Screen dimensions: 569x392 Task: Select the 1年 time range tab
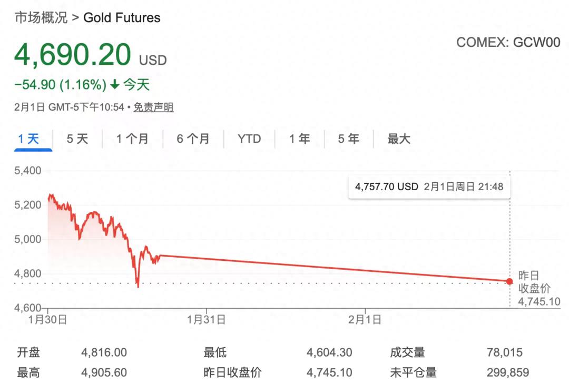(x=299, y=139)
